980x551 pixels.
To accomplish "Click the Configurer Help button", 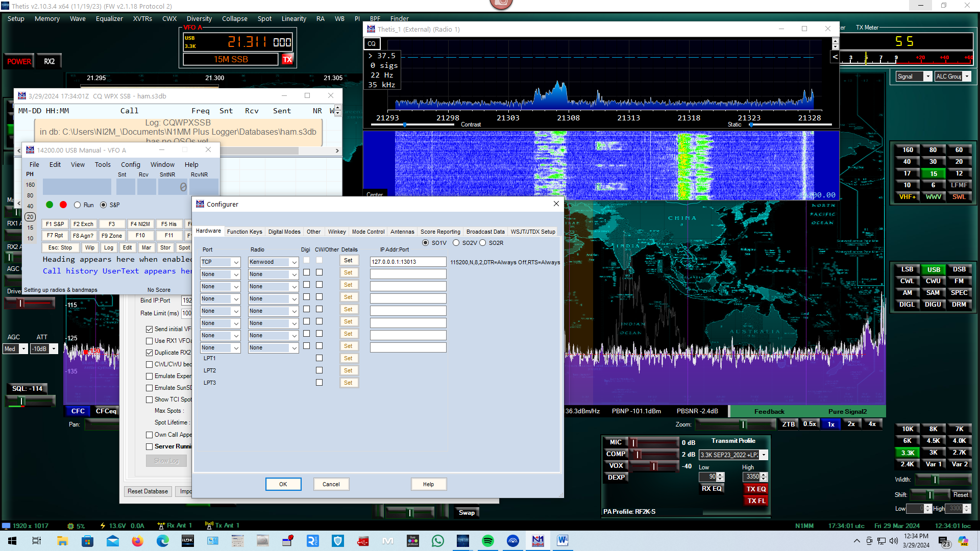I will click(x=428, y=484).
